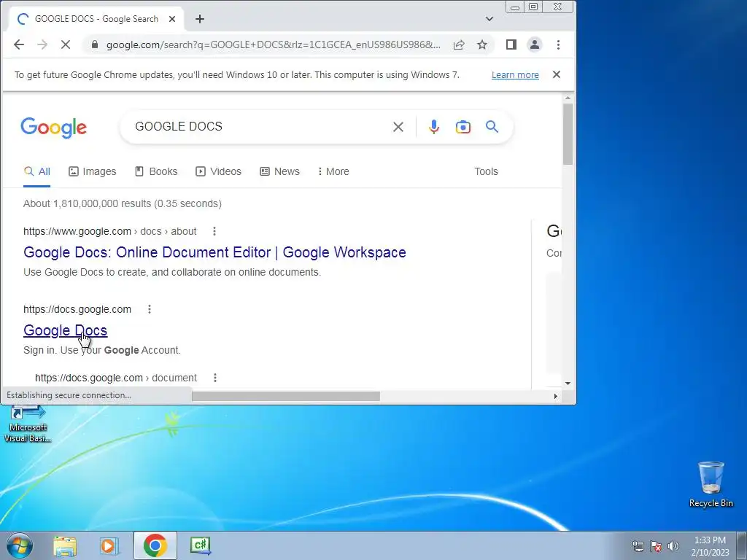Go back using the browser back arrow
The width and height of the screenshot is (747, 560).
18,44
